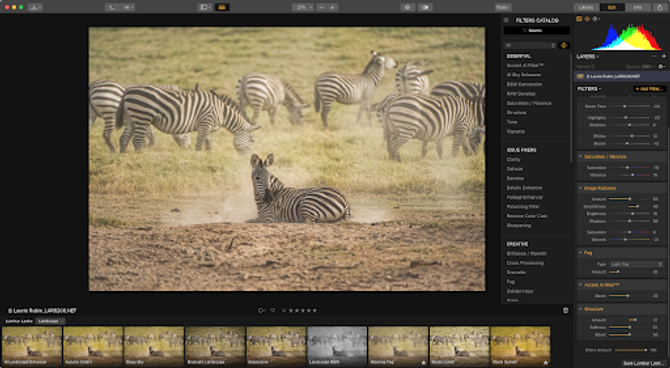Screen dimensions: 670x368
Task: Open the filter category All dropdown
Action: (x=530, y=45)
